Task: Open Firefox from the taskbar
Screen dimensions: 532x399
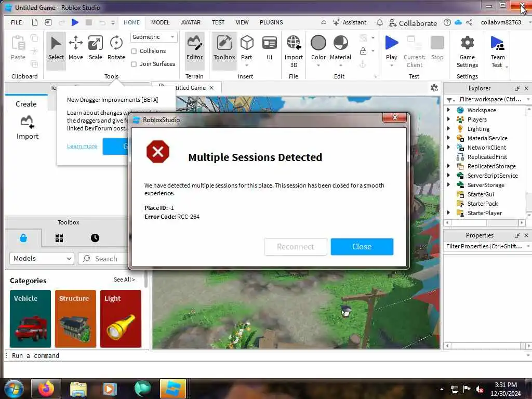Action: [46, 389]
